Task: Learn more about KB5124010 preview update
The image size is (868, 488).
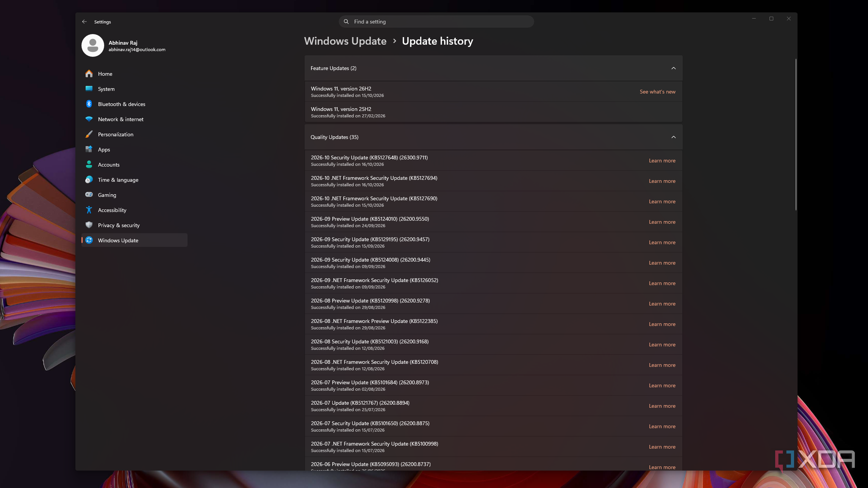Action: point(662,222)
